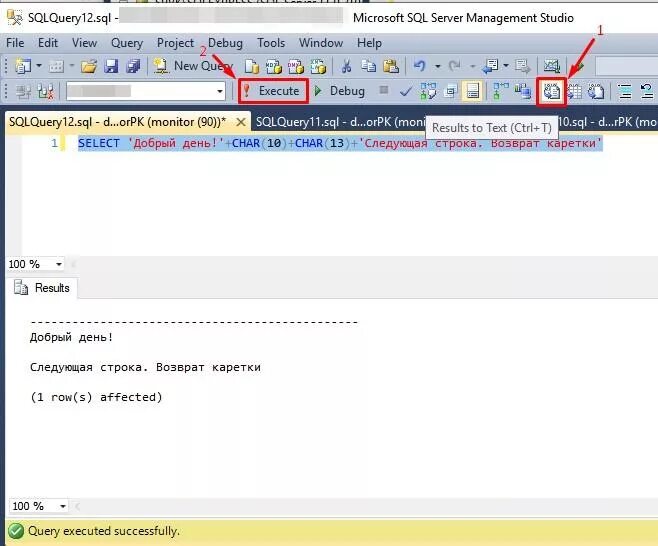The width and height of the screenshot is (658, 546).
Task: Select Results to Grid output mode
Action: point(575,91)
